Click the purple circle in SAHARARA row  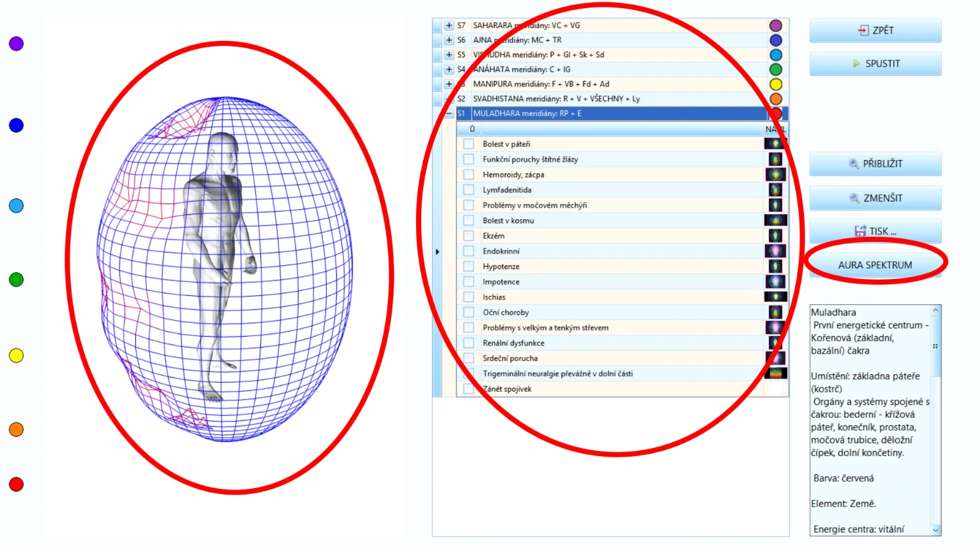(776, 26)
